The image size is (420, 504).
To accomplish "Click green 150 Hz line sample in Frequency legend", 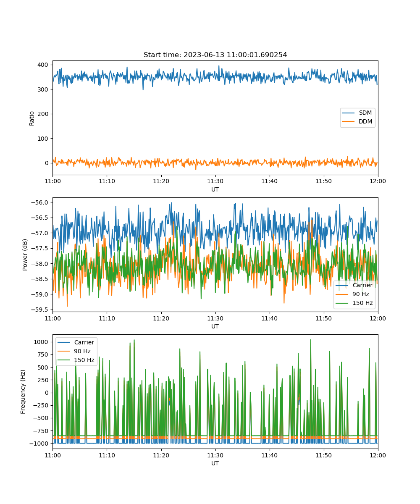I will coord(64,360).
